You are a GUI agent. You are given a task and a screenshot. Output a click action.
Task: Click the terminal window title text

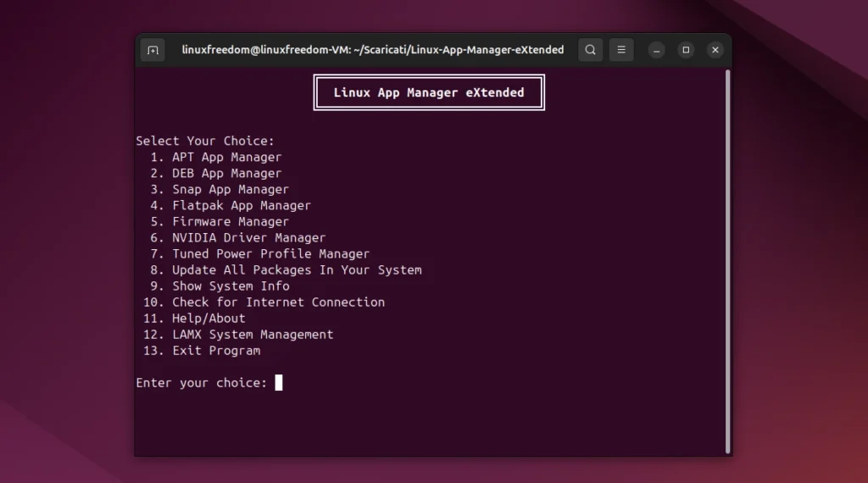373,50
